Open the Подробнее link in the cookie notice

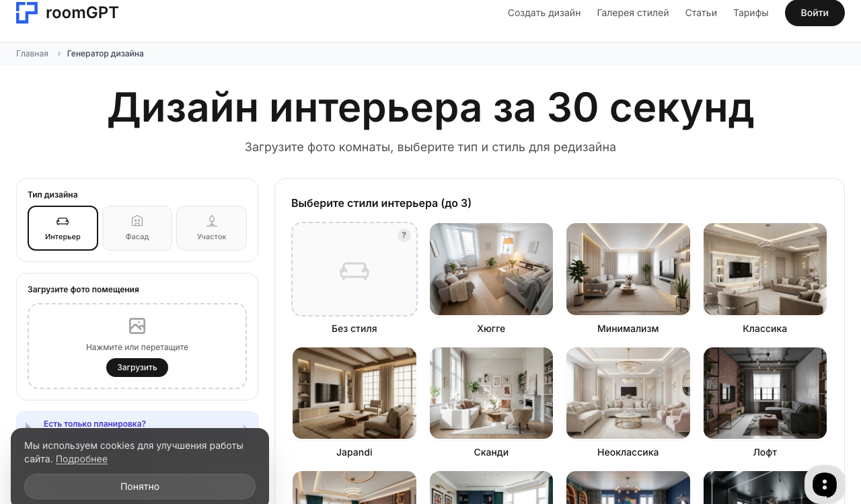click(x=81, y=459)
